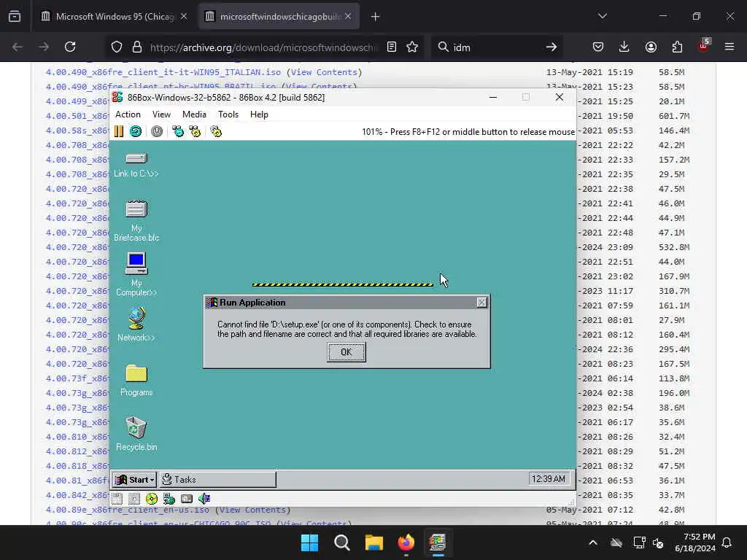Screen dimensions: 747x560
Task: Click OK in Run Application dialog
Action: [347, 352]
